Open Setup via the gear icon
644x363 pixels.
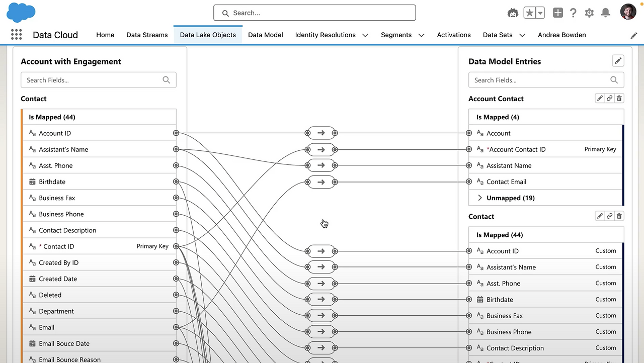[x=589, y=12]
